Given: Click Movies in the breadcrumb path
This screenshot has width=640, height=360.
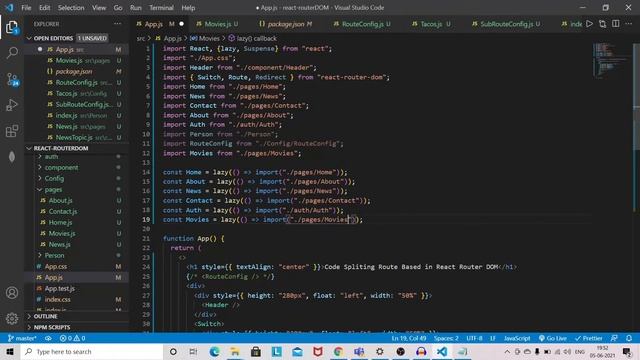Looking at the screenshot, I should tap(209, 38).
